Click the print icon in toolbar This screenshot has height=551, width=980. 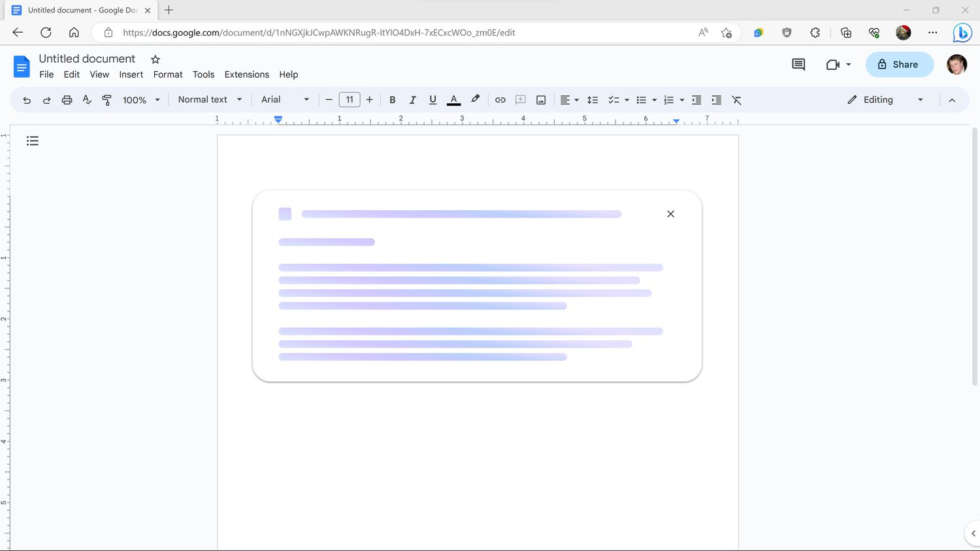click(67, 100)
